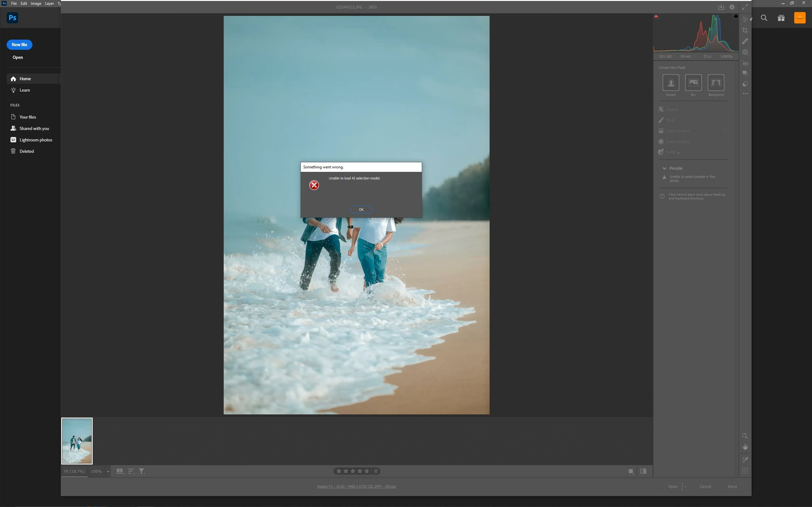Open Camera Raw preferences gear
This screenshot has width=812, height=507.
pyautogui.click(x=732, y=7)
